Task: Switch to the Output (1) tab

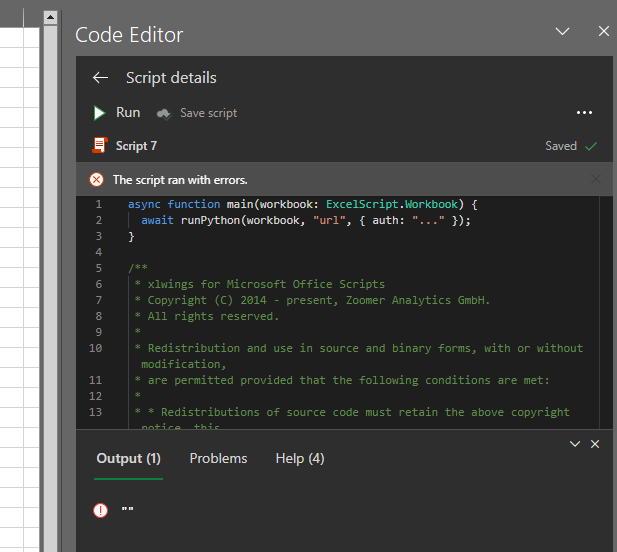Action: (x=128, y=459)
